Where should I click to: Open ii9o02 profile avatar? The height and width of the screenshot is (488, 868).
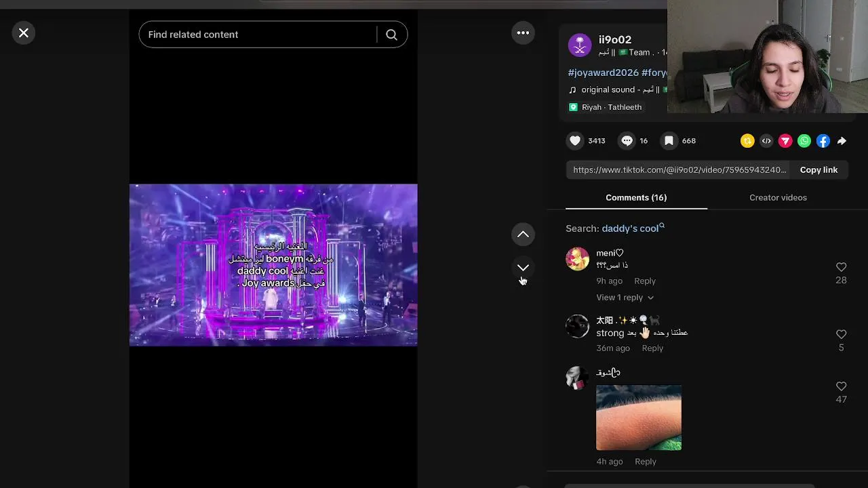(580, 45)
